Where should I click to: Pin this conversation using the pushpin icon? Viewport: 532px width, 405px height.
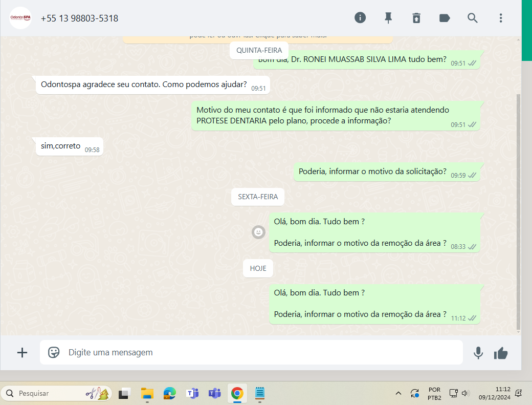click(388, 18)
